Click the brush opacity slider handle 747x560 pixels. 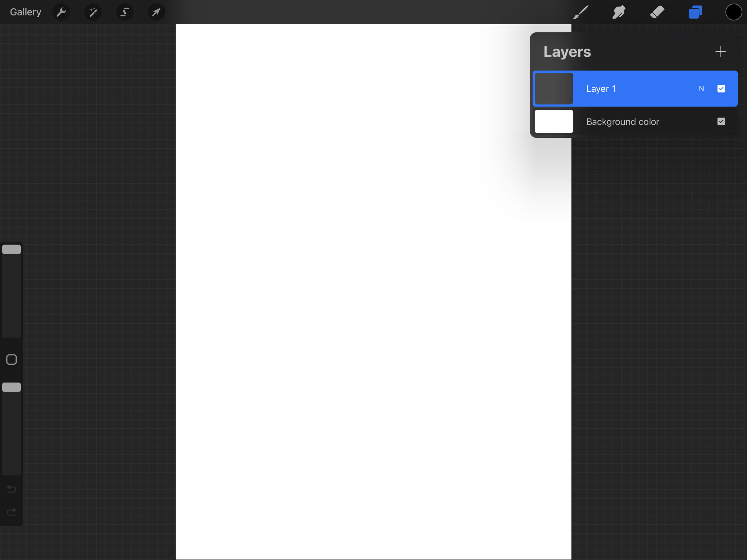(x=11, y=387)
